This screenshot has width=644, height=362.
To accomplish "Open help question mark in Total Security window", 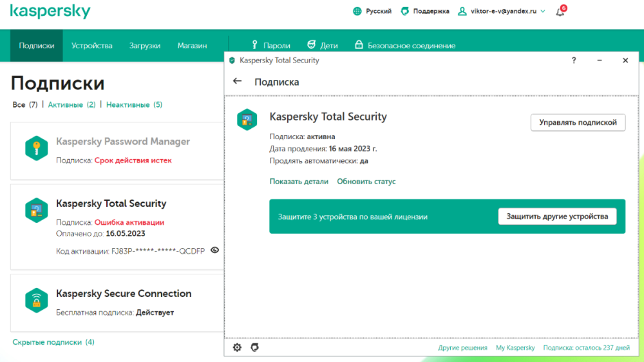I will pyautogui.click(x=574, y=61).
